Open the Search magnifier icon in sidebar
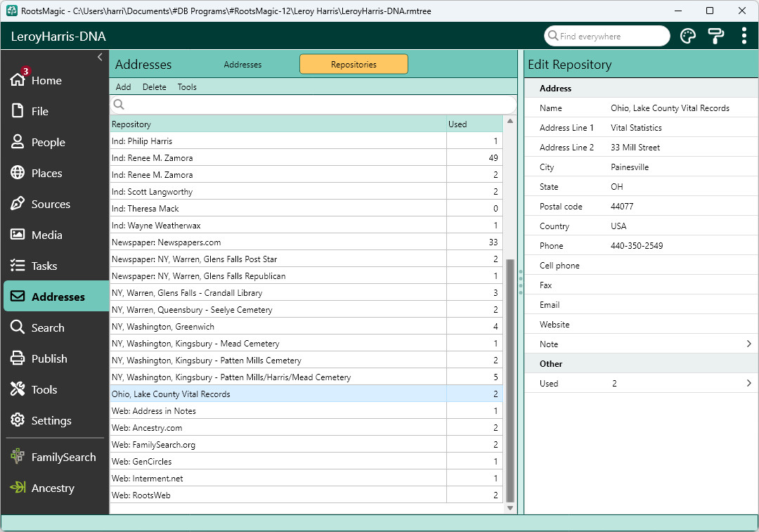This screenshot has height=532, width=759. pyautogui.click(x=18, y=327)
